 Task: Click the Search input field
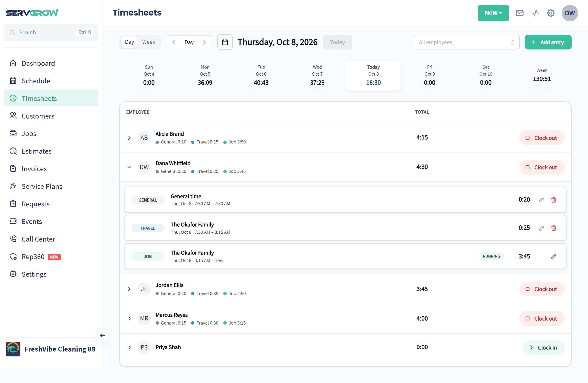(x=51, y=32)
